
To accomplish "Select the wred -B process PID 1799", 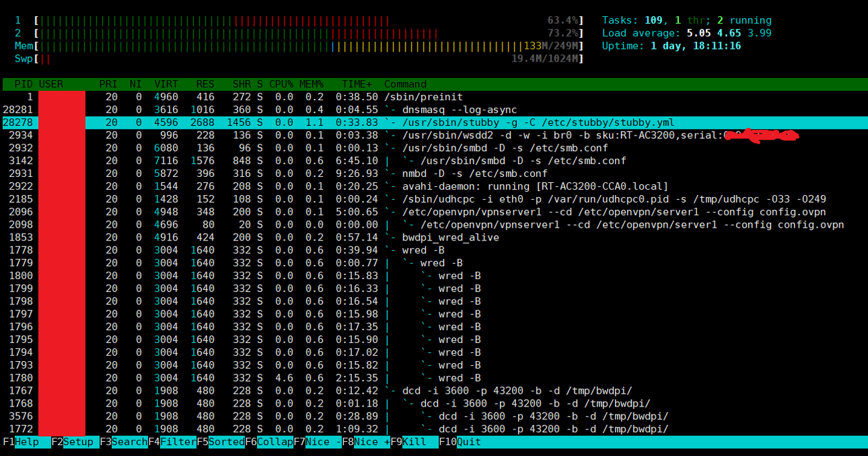I will coord(434,289).
